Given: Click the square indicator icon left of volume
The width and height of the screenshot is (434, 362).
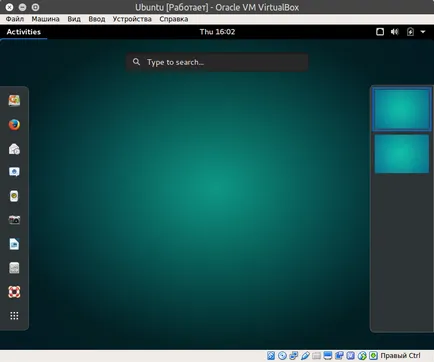Looking at the screenshot, I should tap(380, 32).
